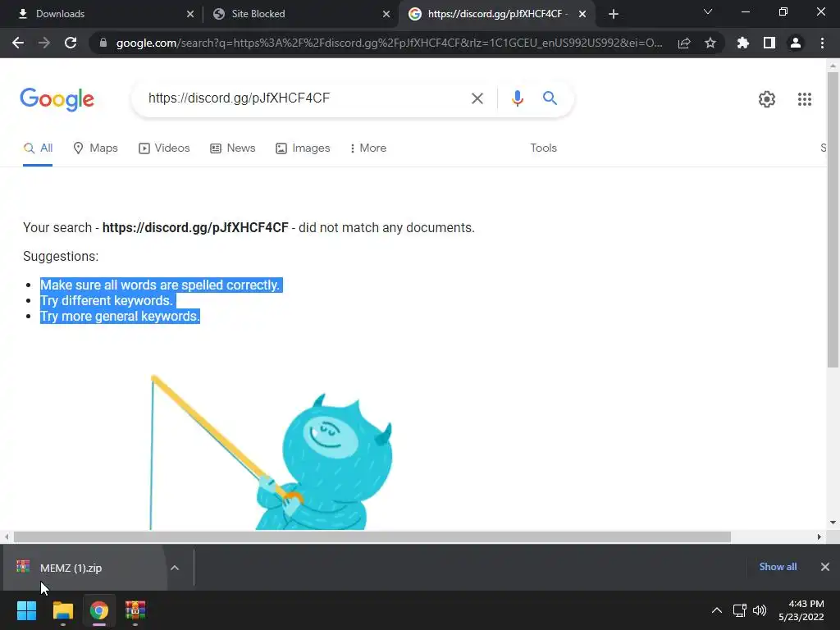Open the Windows Start menu

(26, 610)
